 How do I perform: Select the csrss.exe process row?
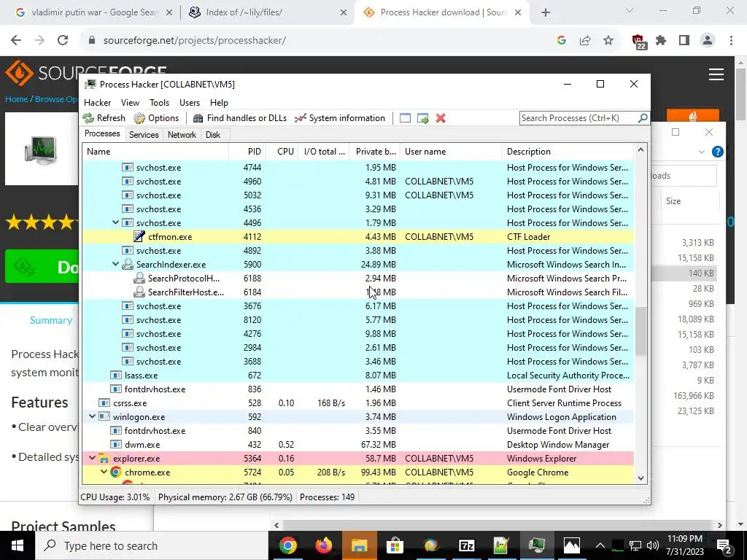click(357, 402)
